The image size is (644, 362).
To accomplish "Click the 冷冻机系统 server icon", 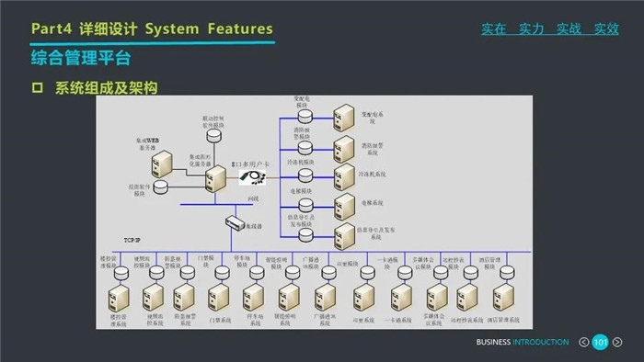I will pyautogui.click(x=344, y=177).
